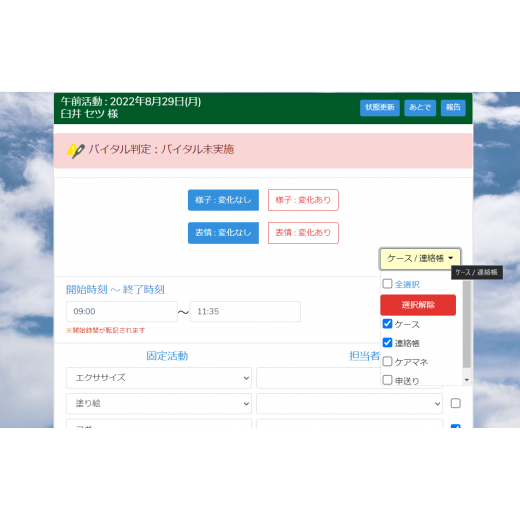Expand the 塗り絵 activity dropdown
The height and width of the screenshot is (520, 520).
[x=159, y=403]
